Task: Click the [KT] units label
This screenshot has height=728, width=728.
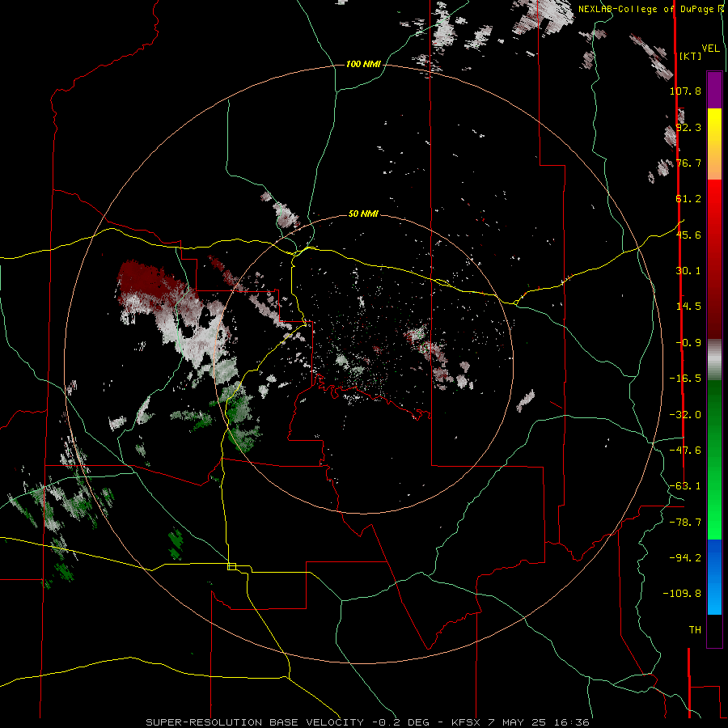Action: [x=691, y=56]
